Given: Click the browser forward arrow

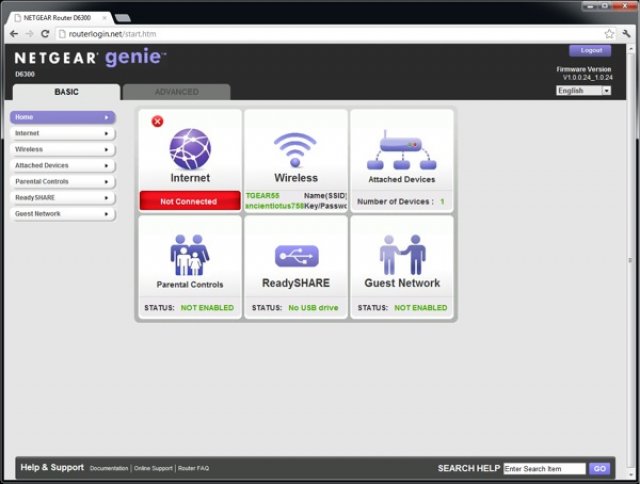Looking at the screenshot, I should (29, 34).
